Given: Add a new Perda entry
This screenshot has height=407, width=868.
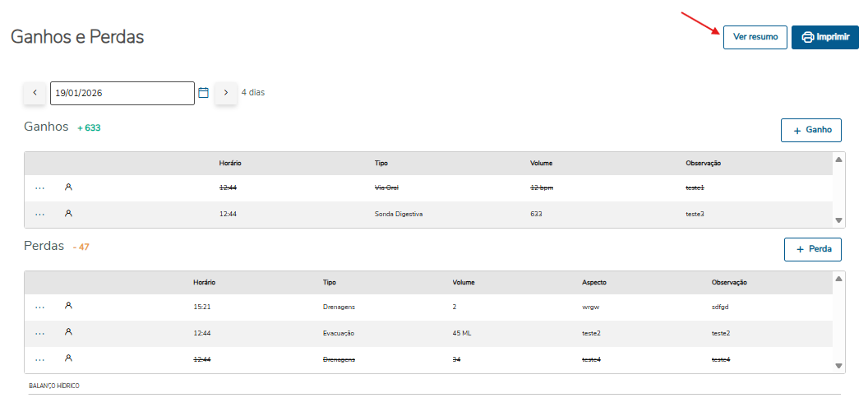Looking at the screenshot, I should 812,249.
